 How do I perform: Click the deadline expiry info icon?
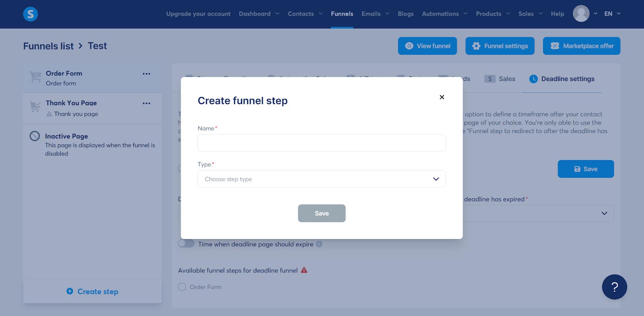(x=319, y=244)
